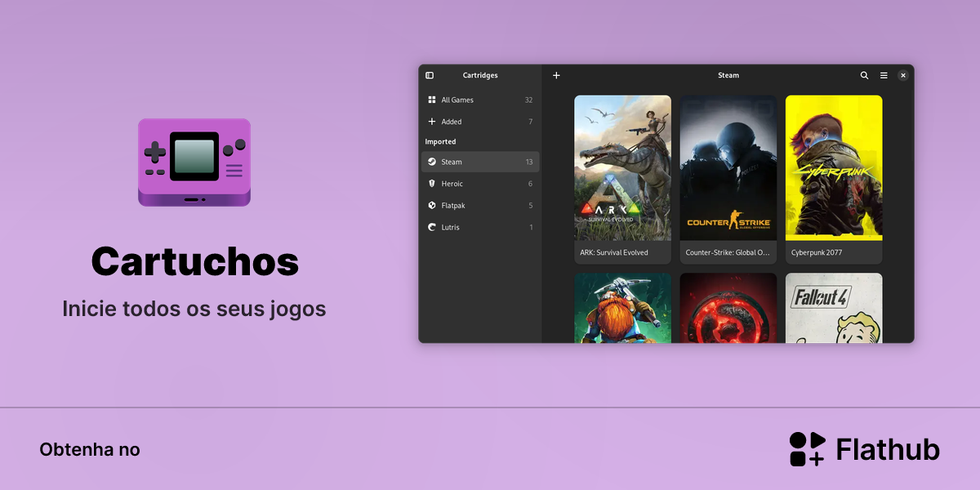Click the Cartuchos heading
The height and width of the screenshot is (490, 980).
pyautogui.click(x=194, y=261)
